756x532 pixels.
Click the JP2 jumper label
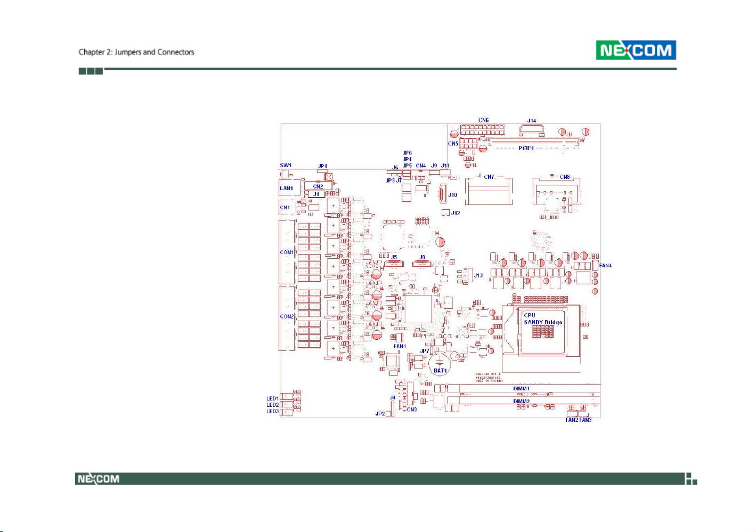coord(380,414)
